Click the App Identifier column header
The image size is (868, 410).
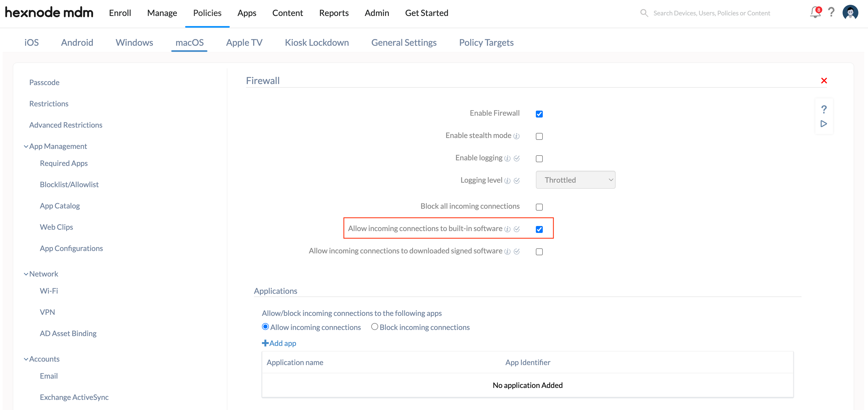pos(528,362)
